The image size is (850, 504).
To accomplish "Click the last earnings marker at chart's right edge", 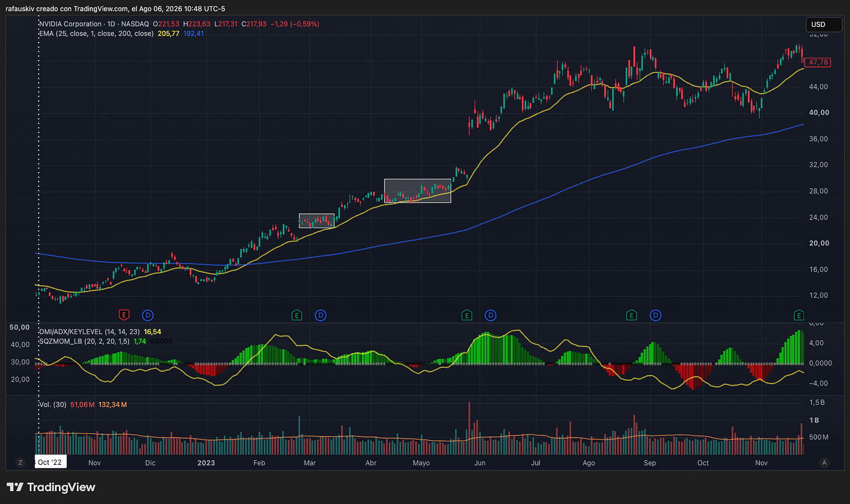I will (x=799, y=316).
